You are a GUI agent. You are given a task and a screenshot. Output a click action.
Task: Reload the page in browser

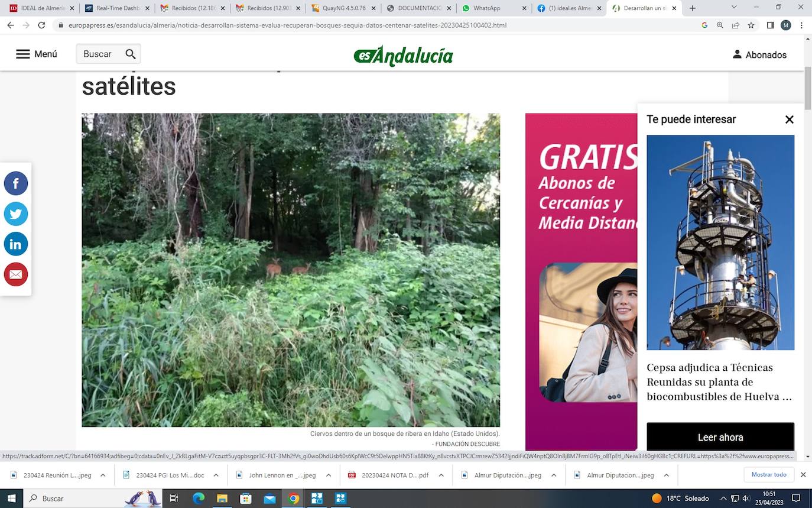point(41,25)
